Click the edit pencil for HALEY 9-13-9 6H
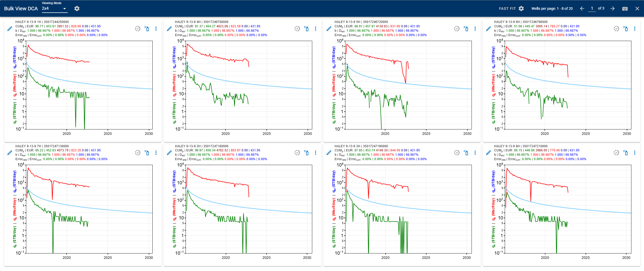 pos(488,29)
